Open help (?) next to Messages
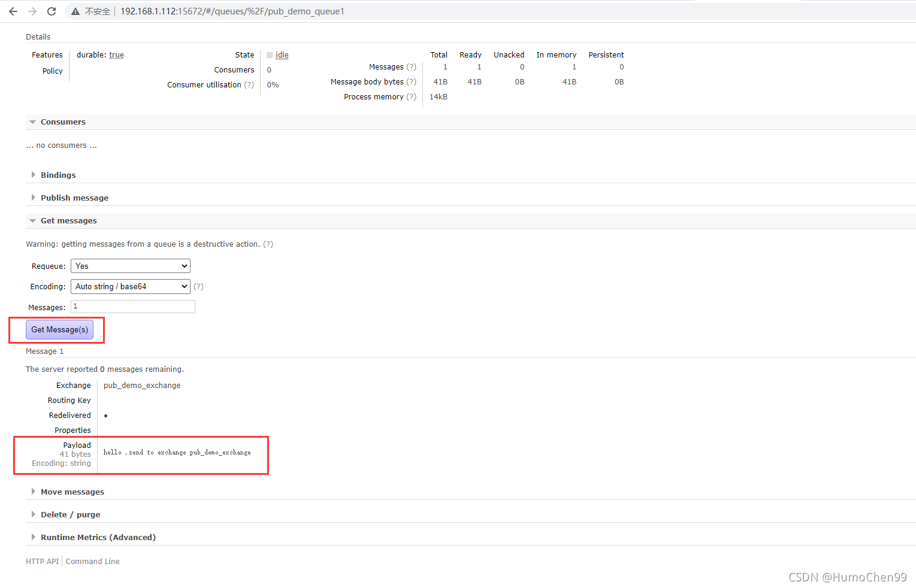 click(412, 67)
